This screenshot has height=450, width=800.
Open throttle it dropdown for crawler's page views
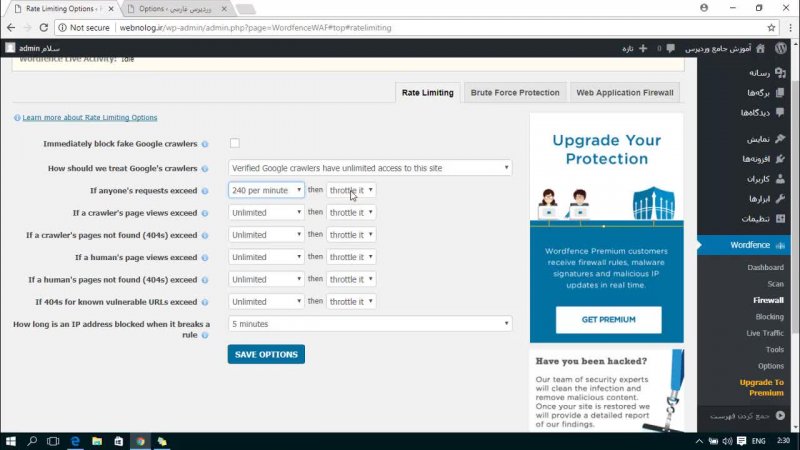point(351,212)
